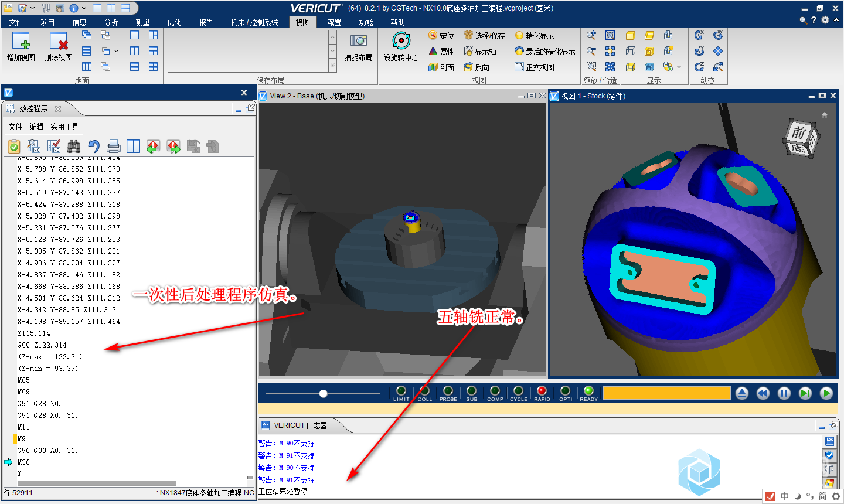Image resolution: width=844 pixels, height=504 pixels.
Task: Open the 文件 ribbon menu
Action: 16,22
